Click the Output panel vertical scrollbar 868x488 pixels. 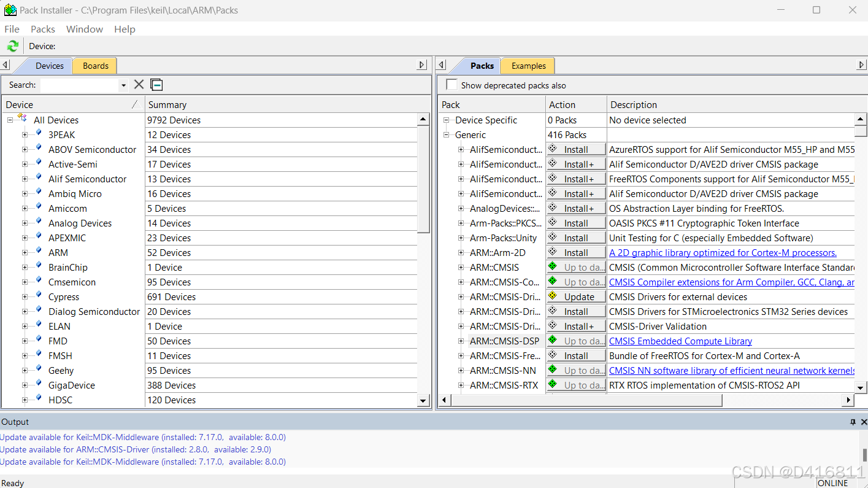pyautogui.click(x=864, y=455)
